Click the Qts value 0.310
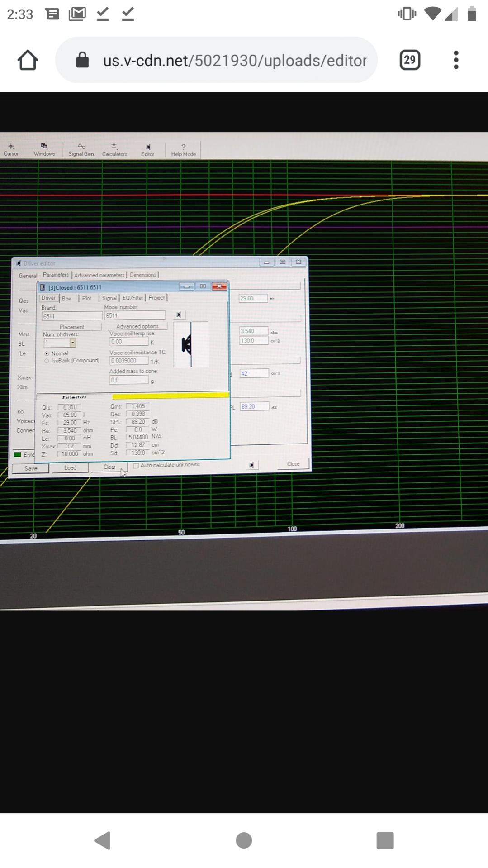Viewport: 488px width, 868px height. [69, 407]
